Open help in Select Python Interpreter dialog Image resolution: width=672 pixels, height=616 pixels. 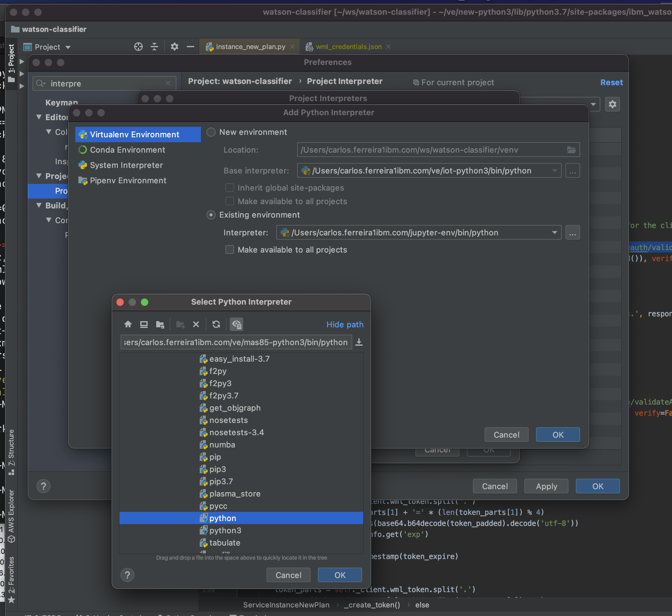coord(127,575)
